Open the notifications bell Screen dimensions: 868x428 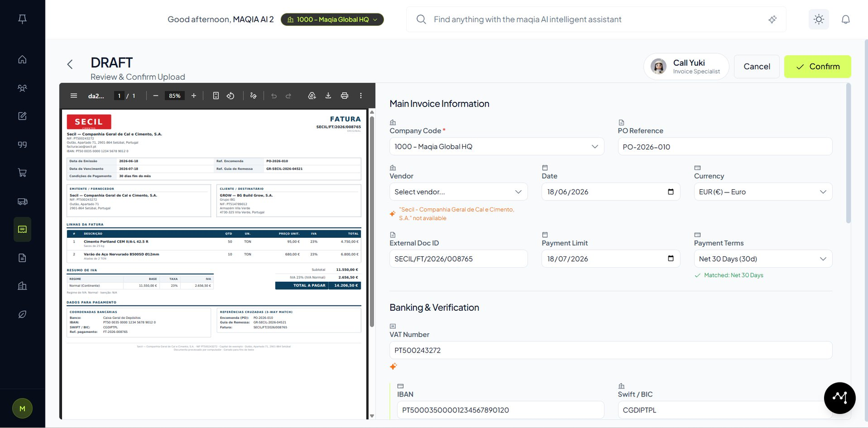click(x=846, y=19)
